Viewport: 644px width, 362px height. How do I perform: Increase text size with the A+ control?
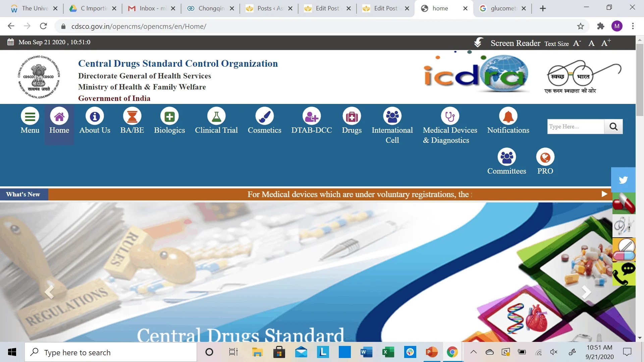click(x=606, y=43)
